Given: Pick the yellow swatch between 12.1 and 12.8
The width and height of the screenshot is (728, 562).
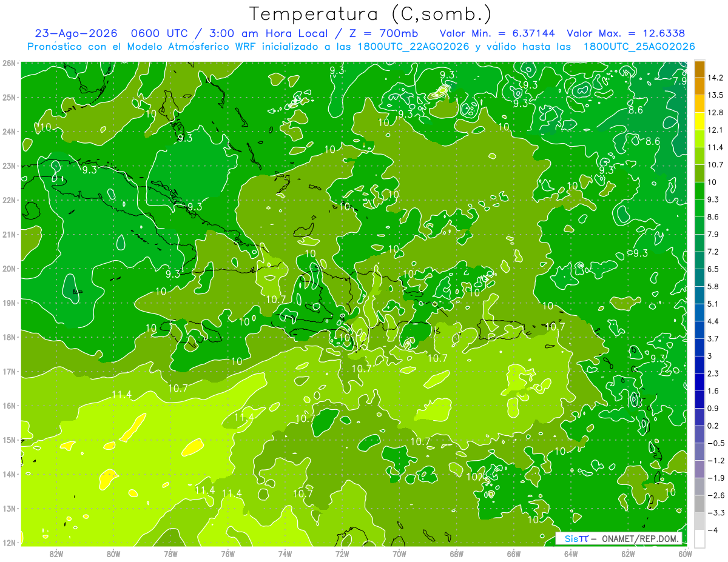Looking at the screenshot, I should pos(699,121).
